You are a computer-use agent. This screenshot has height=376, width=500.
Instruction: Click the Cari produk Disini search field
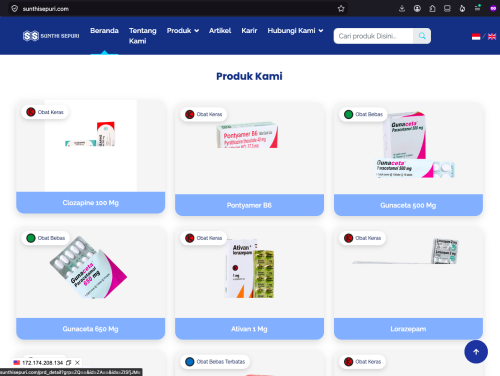click(373, 36)
